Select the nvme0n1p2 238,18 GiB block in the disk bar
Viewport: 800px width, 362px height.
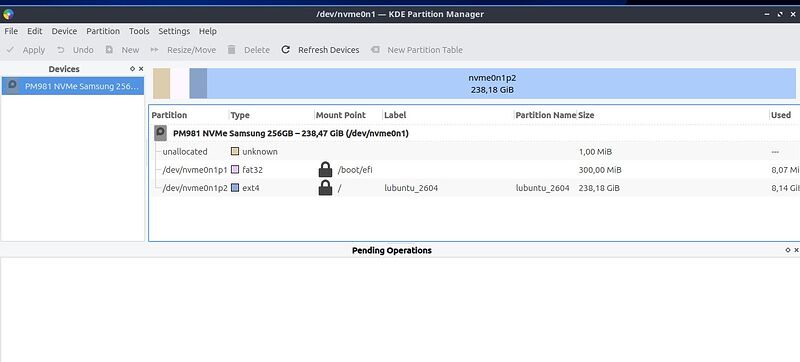coord(492,83)
